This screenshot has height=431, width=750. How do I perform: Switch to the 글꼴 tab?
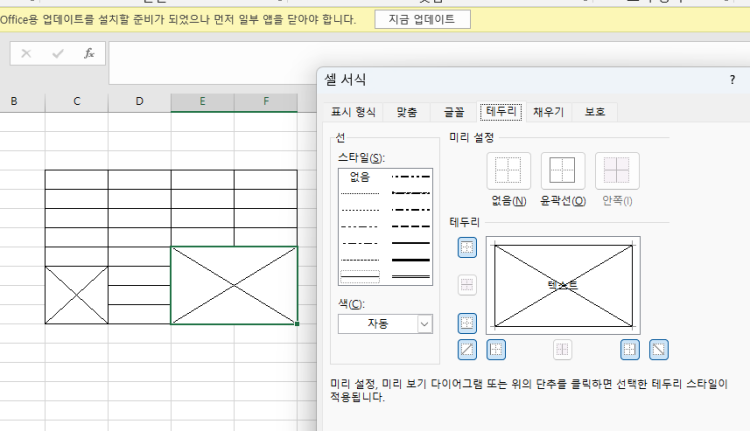453,112
